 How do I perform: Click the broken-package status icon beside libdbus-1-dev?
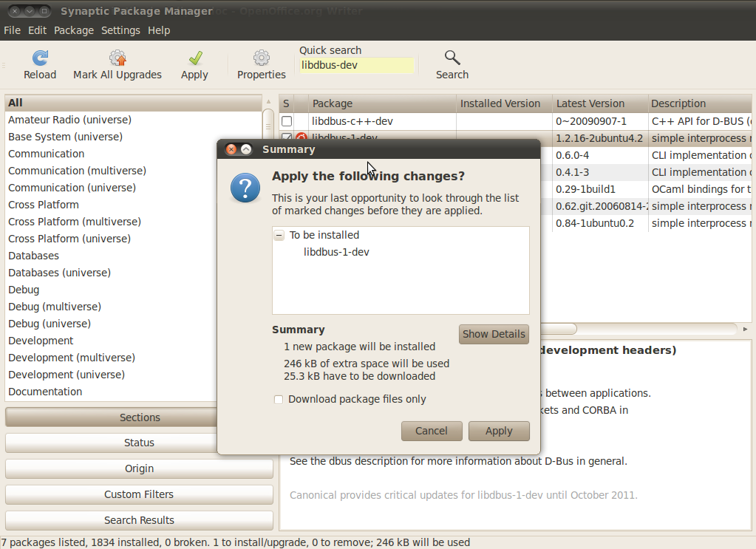pos(299,138)
